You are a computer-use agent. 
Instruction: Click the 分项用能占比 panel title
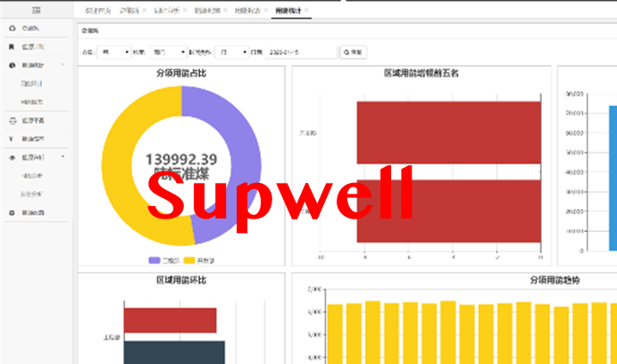pos(181,73)
